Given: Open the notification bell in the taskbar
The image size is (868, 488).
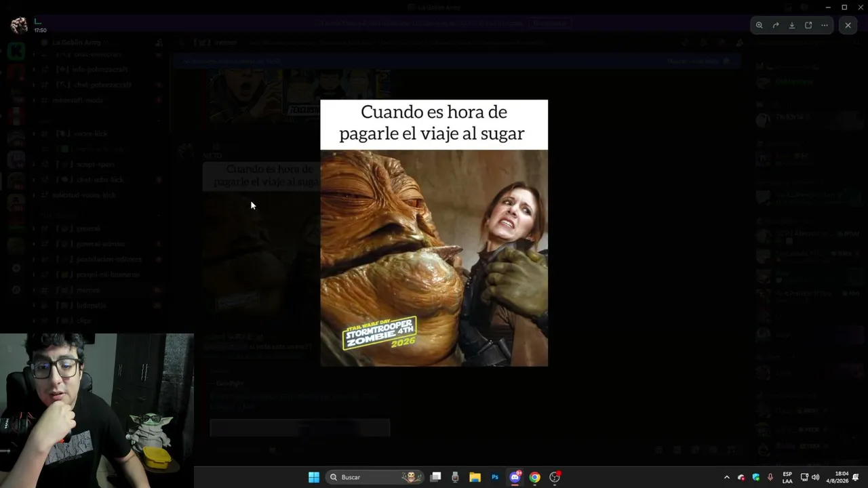Looking at the screenshot, I should pyautogui.click(x=856, y=477).
